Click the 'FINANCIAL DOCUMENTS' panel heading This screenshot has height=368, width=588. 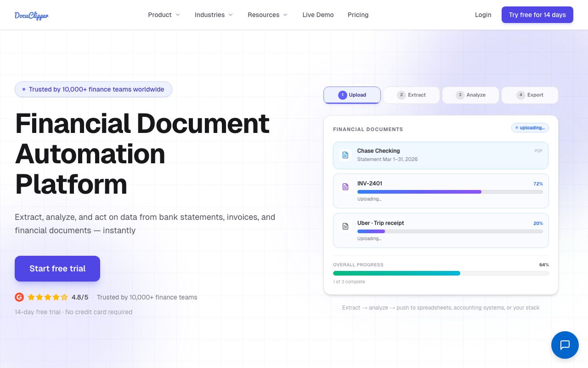[368, 129]
